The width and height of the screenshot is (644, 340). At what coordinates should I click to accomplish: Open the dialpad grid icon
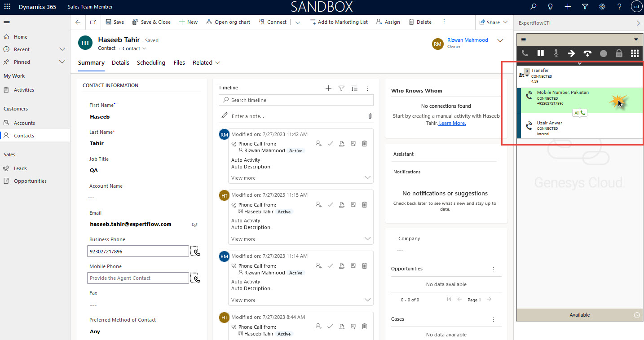[x=635, y=53]
